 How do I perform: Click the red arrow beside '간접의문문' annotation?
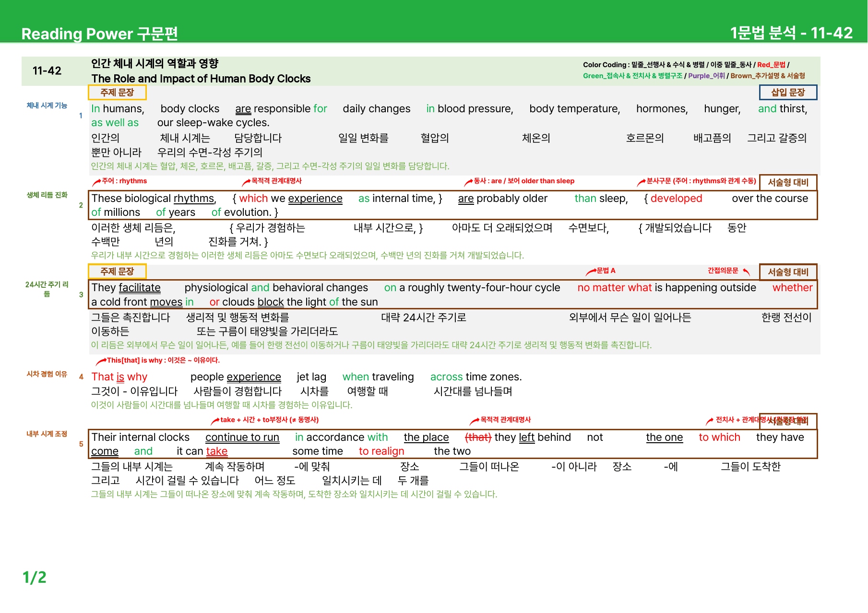(x=746, y=271)
